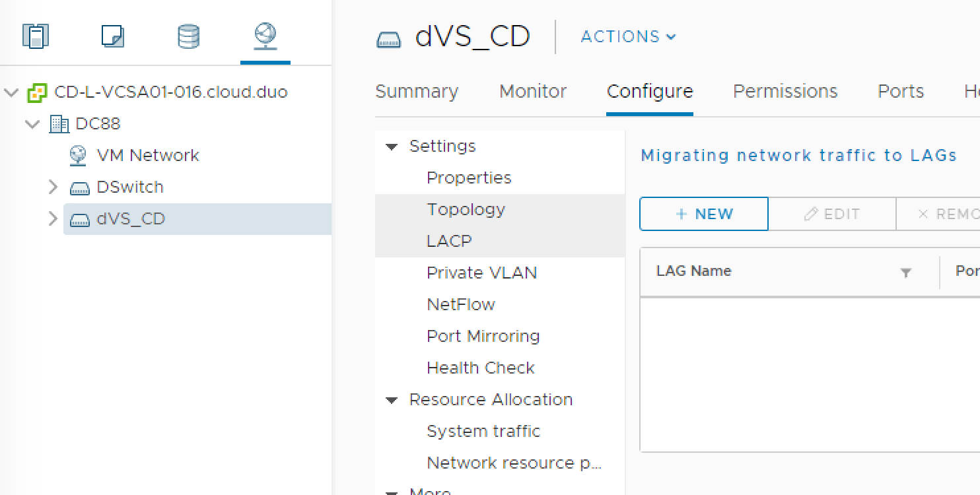Click the VM Network network icon
This screenshot has width=980, height=495.
pyautogui.click(x=77, y=155)
